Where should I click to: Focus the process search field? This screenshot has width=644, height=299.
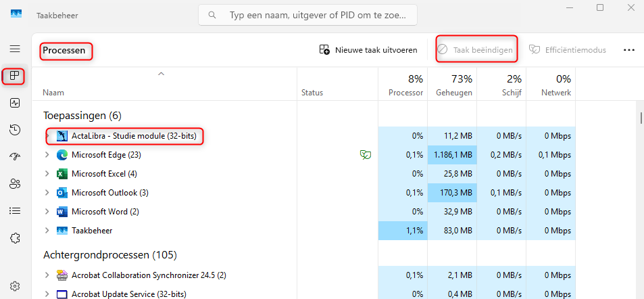click(307, 15)
